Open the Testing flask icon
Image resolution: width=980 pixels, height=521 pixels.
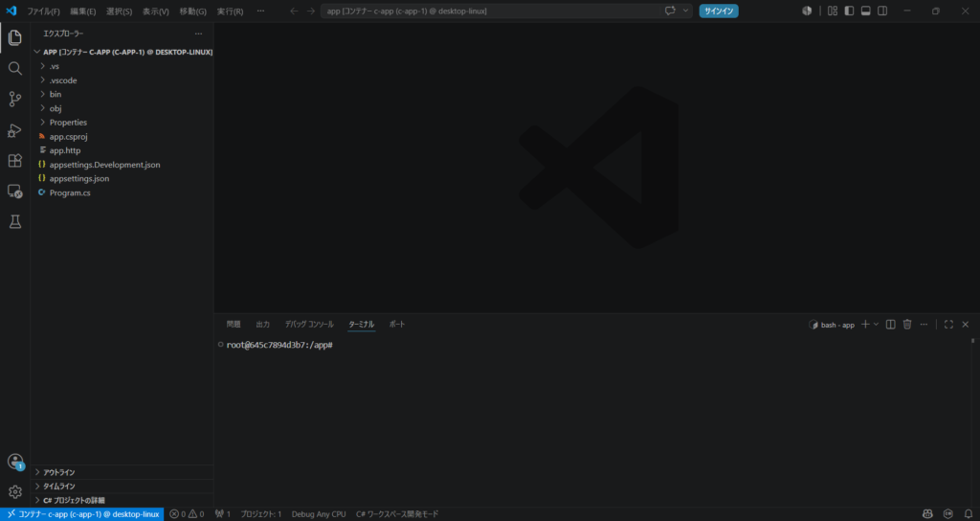(15, 221)
